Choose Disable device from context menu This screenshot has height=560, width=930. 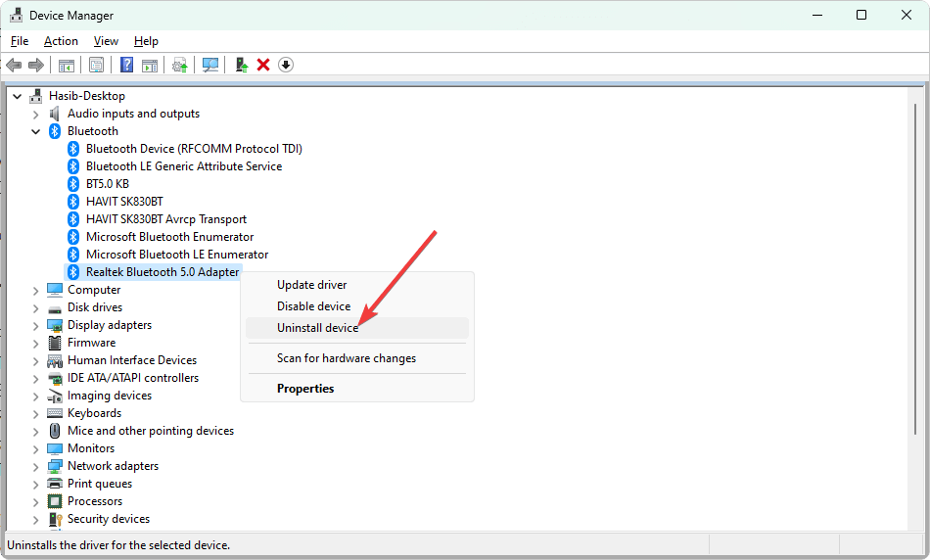[x=357, y=306]
